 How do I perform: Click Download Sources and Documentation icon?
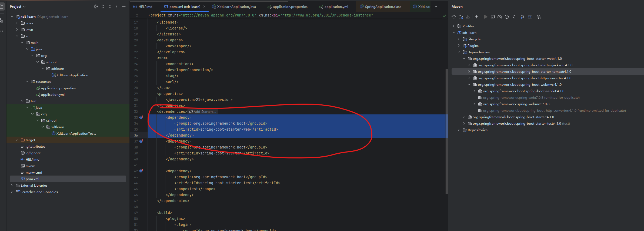pyautogui.click(x=468, y=17)
